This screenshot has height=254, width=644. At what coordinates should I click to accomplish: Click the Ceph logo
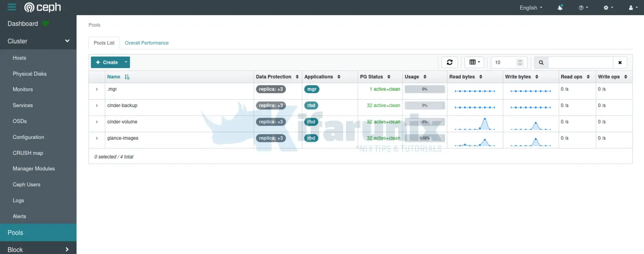pyautogui.click(x=42, y=7)
